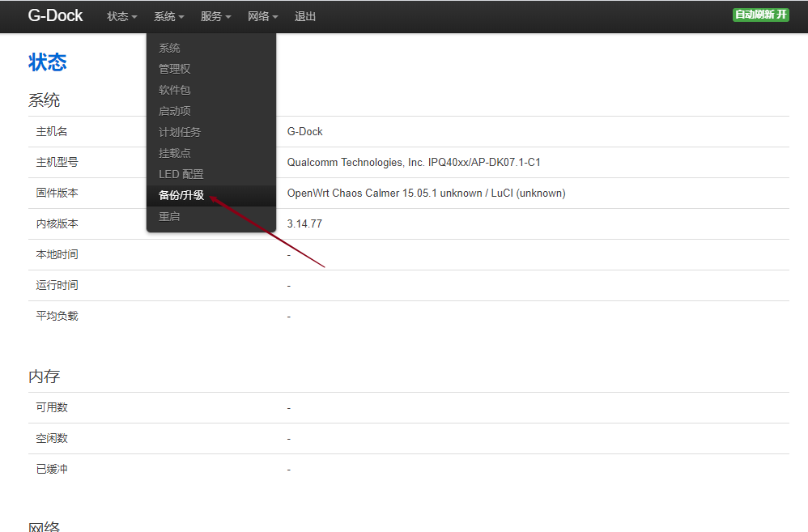Click the 主机名 row label
This screenshot has height=532, width=808.
click(52, 131)
